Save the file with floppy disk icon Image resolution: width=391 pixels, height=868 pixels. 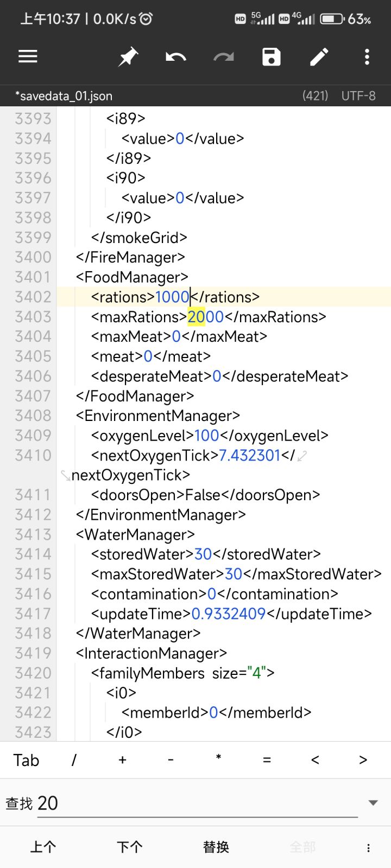(x=272, y=56)
